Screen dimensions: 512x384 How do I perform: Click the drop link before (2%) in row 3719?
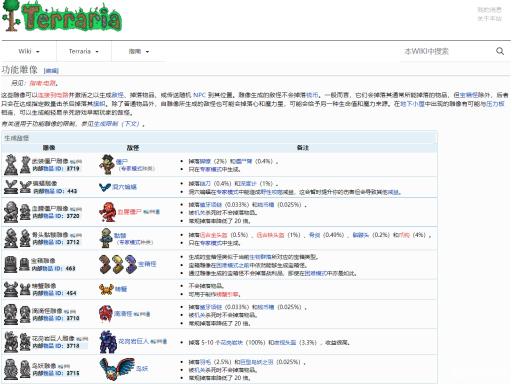205,161
